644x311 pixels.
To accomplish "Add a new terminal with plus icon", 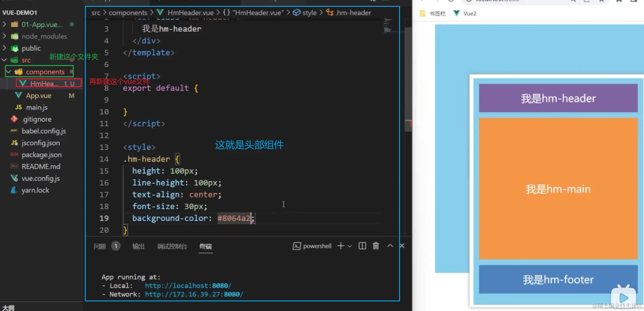I will click(x=341, y=246).
